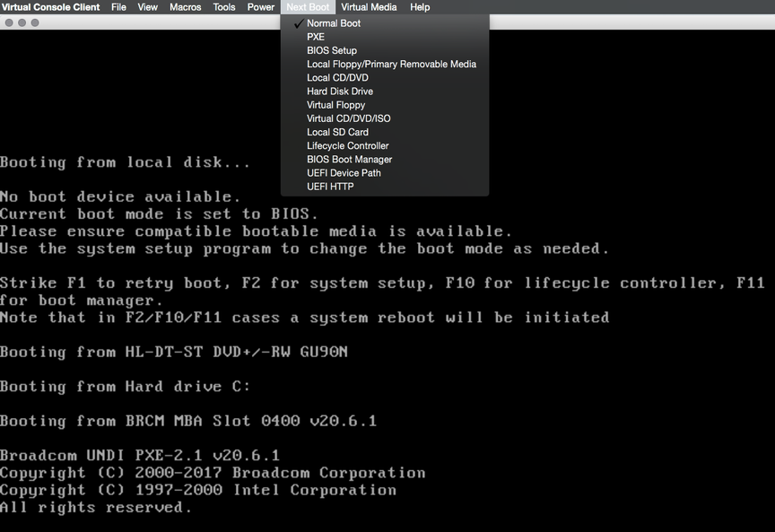Click the 'Broadcom UNDI PXE-2.1 v20.6.1' line
This screenshot has height=532, width=775.
tap(140, 455)
